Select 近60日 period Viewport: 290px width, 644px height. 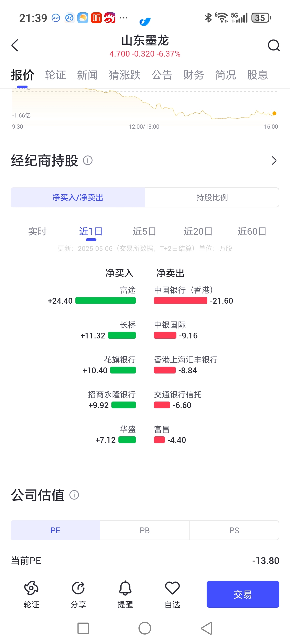click(252, 231)
